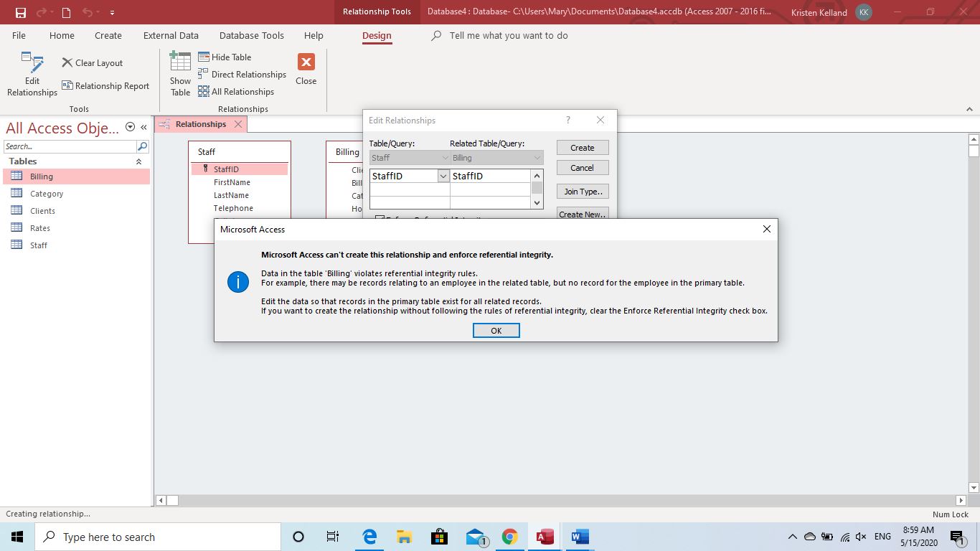Open the notification center icon
Image resolution: width=980 pixels, height=551 pixels.
(x=957, y=537)
